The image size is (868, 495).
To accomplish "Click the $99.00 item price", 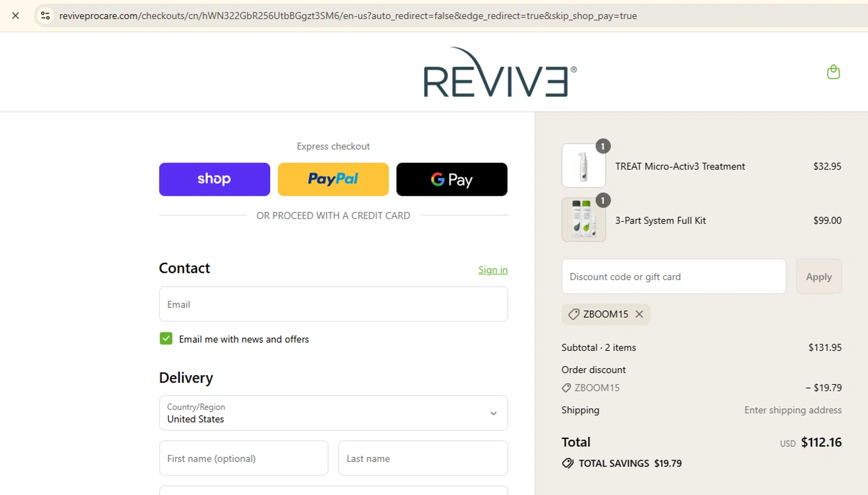I will 827,221.
